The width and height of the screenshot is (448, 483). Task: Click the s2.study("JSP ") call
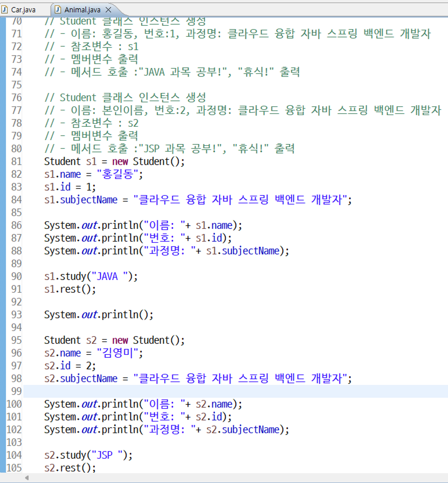pyautogui.click(x=88, y=455)
